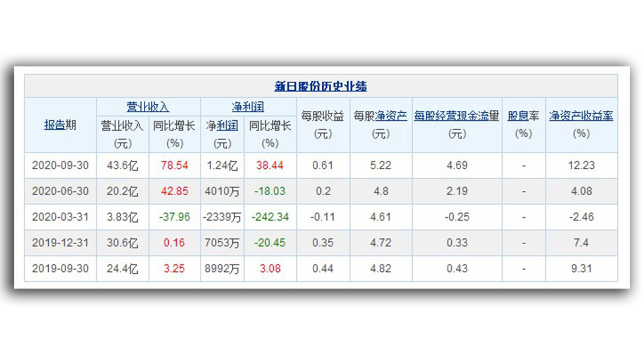Open the 新日股份历史业绩 title link

click(x=320, y=86)
